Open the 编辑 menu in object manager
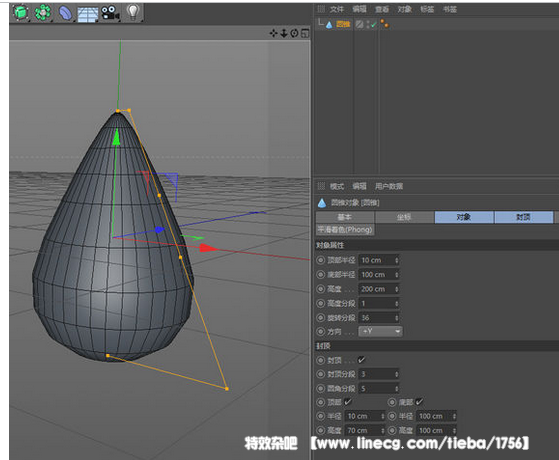Viewport: 559px width, 460px height. 359,9
